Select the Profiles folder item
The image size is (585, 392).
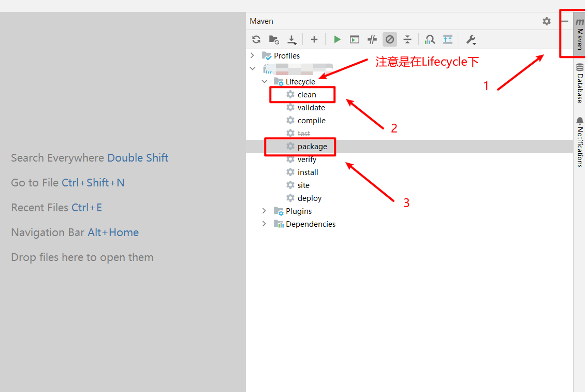[x=286, y=55]
